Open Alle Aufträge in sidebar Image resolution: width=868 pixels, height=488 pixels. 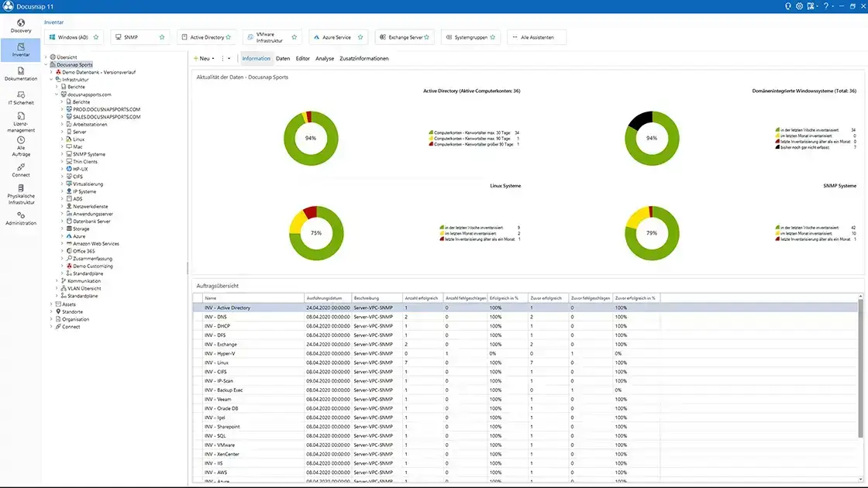[x=20, y=146]
